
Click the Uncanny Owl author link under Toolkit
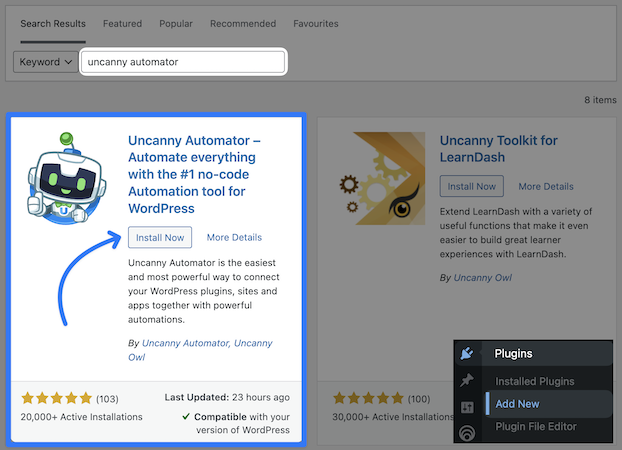point(482,277)
